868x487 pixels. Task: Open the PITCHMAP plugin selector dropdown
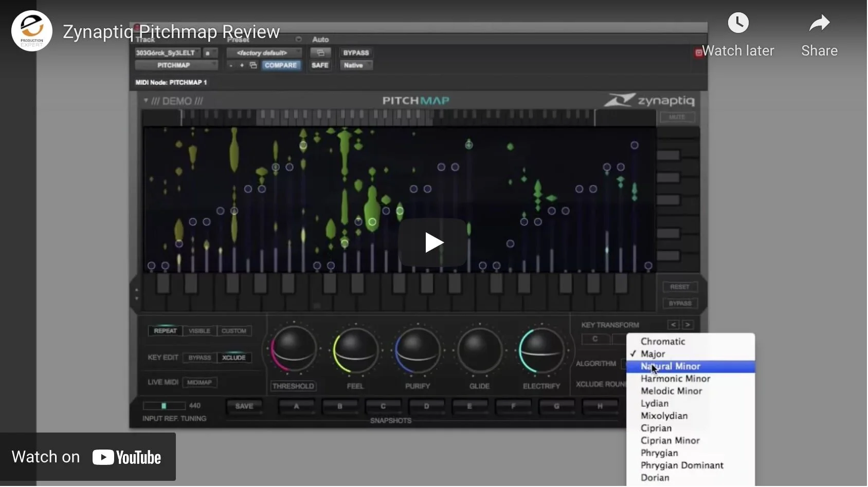pos(176,65)
